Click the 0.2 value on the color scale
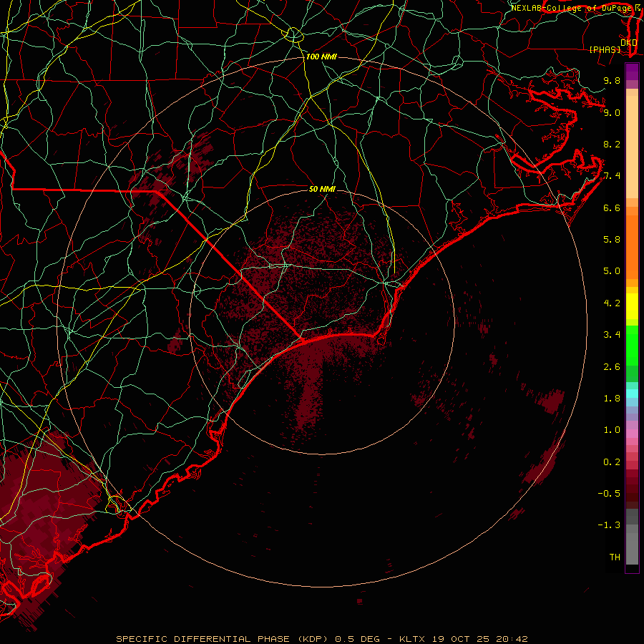Viewport: 644px width, 644px height. tap(612, 462)
